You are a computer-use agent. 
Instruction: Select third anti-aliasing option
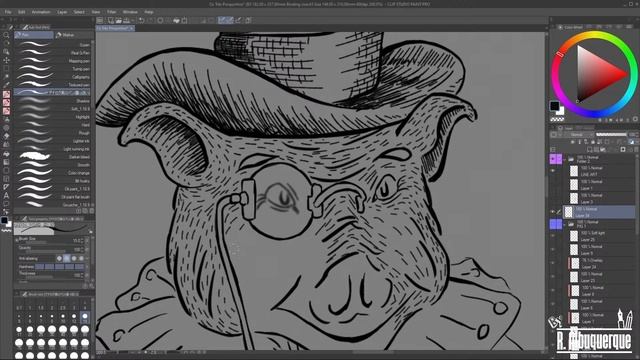tap(74, 258)
